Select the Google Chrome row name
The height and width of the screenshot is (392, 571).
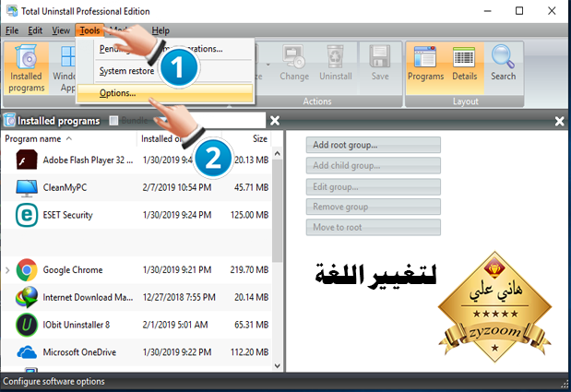(x=73, y=269)
